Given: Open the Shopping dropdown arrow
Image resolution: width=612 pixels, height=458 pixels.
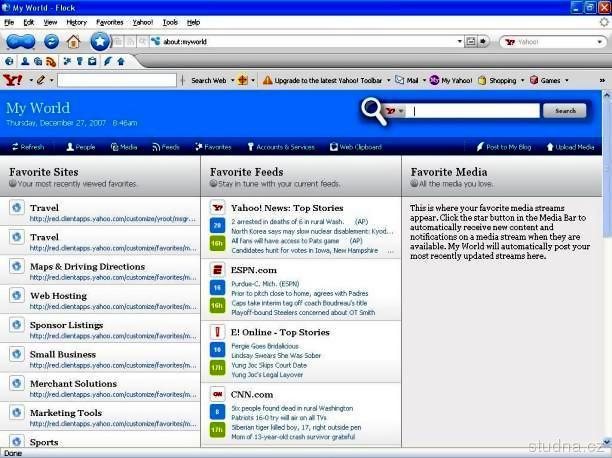Looking at the screenshot, I should pos(522,80).
